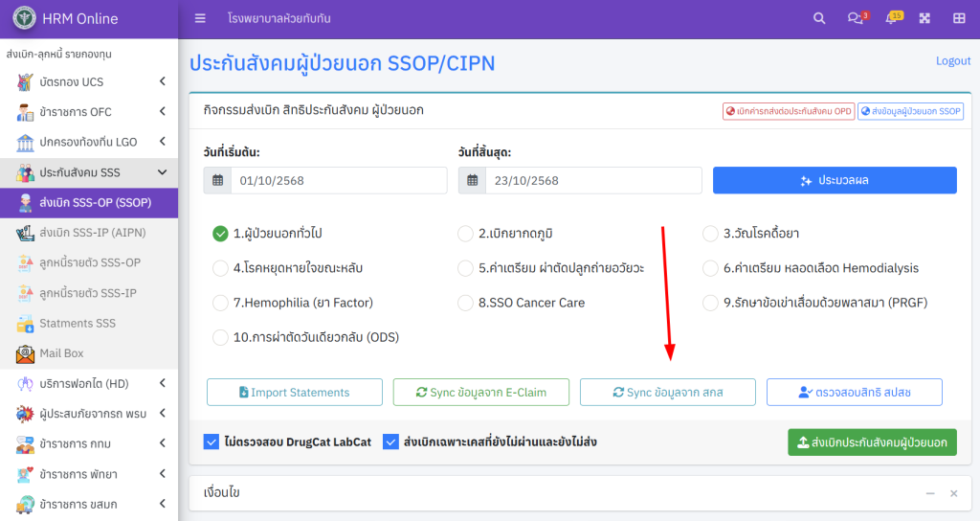Screen dimensions: 980x521
Task: Click the Logout link
Action: pyautogui.click(x=952, y=60)
